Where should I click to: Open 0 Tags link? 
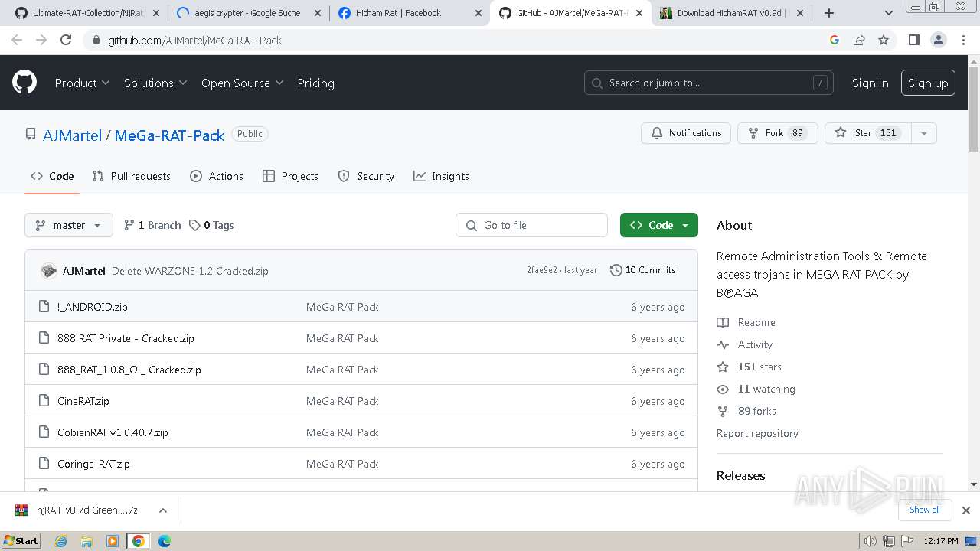(x=211, y=225)
